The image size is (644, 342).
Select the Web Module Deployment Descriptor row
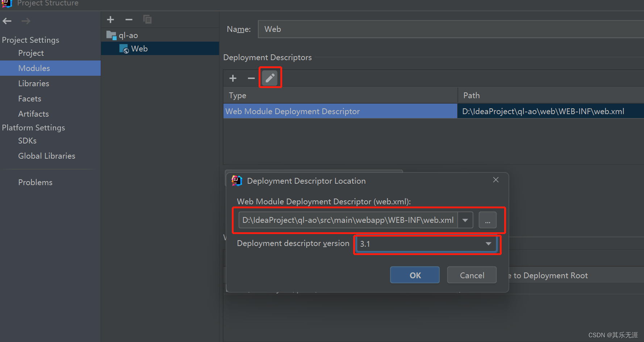click(x=340, y=111)
